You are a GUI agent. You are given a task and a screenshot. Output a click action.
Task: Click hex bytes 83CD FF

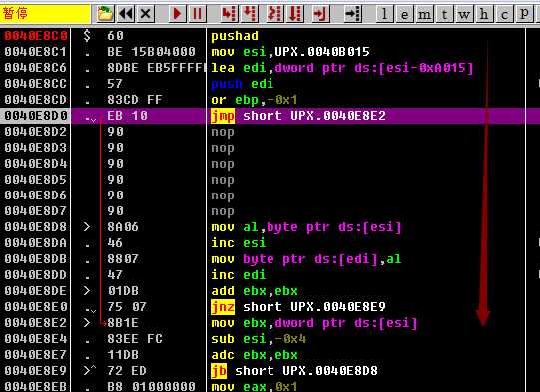click(x=135, y=100)
